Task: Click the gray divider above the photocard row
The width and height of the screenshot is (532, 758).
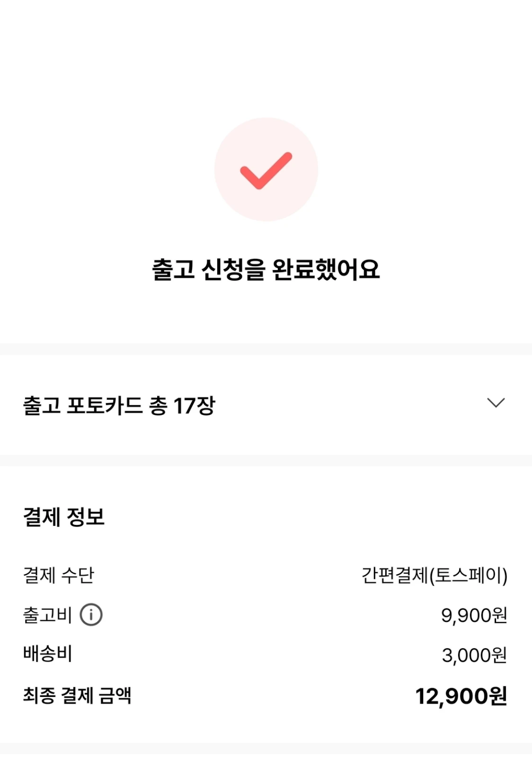Action: click(266, 349)
